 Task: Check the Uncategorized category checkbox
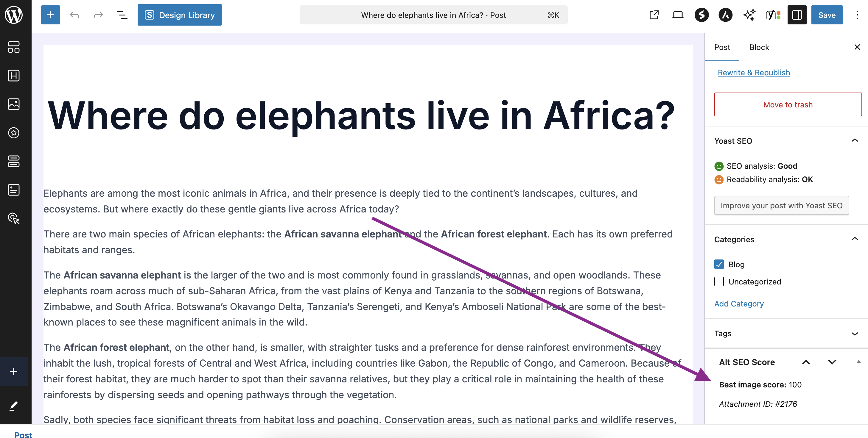click(x=719, y=281)
